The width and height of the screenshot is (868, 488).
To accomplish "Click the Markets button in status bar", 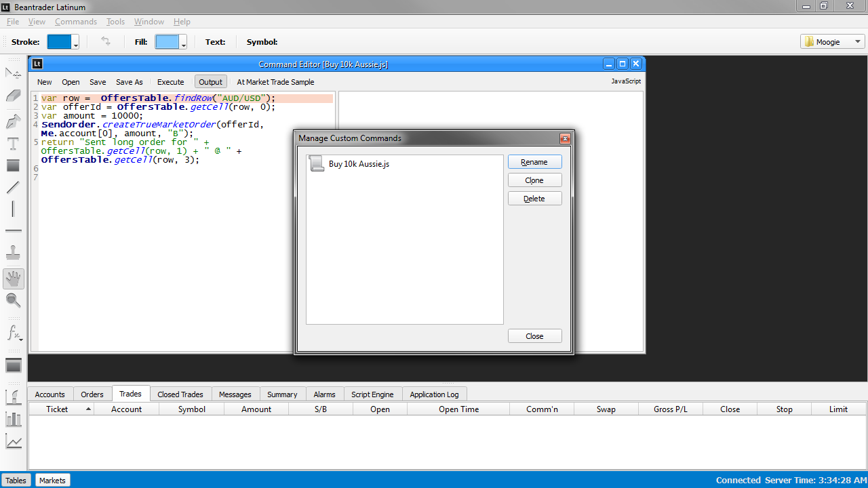I will pyautogui.click(x=52, y=481).
